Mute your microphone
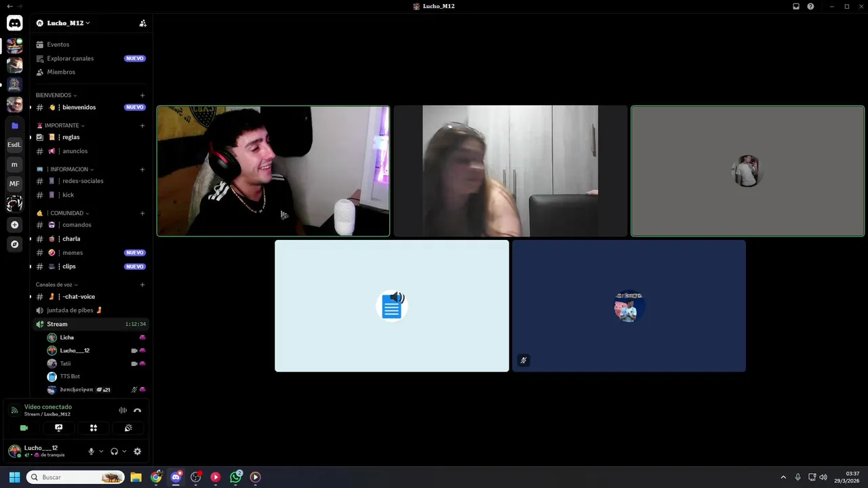Screen dimensions: 868x488 pyautogui.click(x=91, y=451)
